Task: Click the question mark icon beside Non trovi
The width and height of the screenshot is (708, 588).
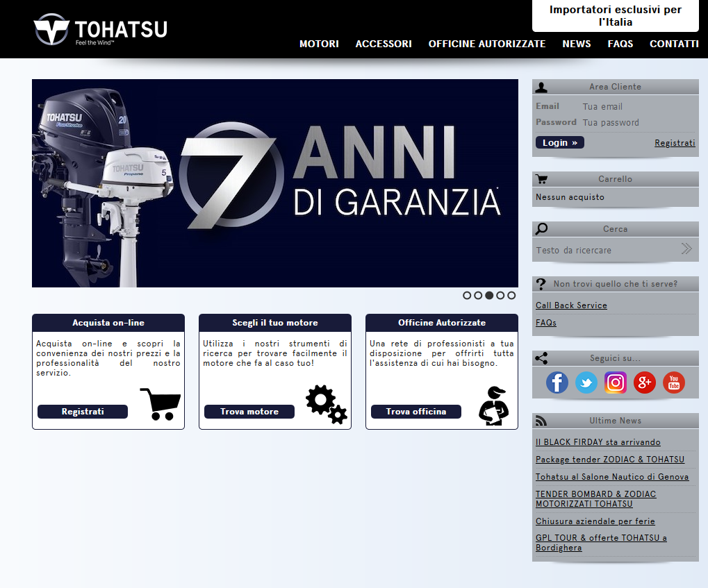Action: coord(541,285)
